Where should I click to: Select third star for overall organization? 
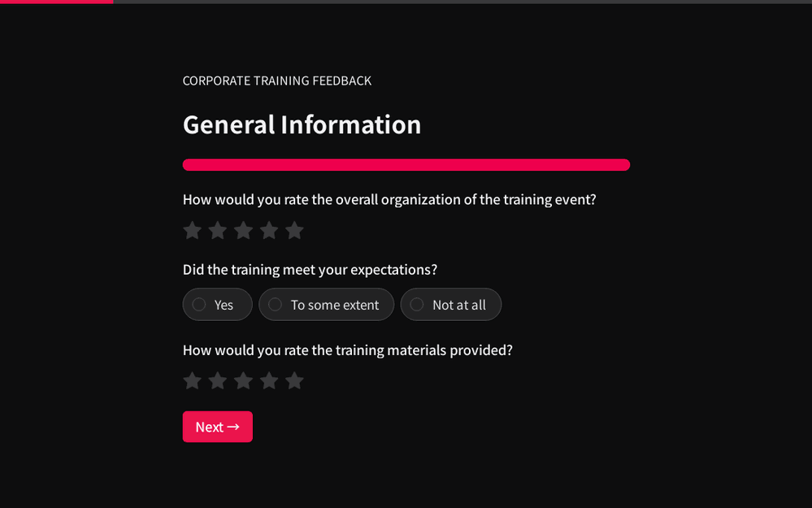coord(243,231)
